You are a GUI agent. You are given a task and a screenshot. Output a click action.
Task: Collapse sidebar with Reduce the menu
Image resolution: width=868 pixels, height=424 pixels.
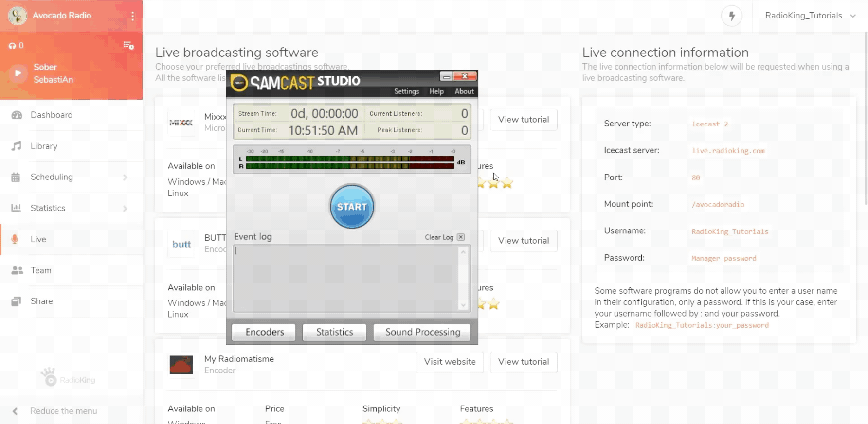[63, 411]
